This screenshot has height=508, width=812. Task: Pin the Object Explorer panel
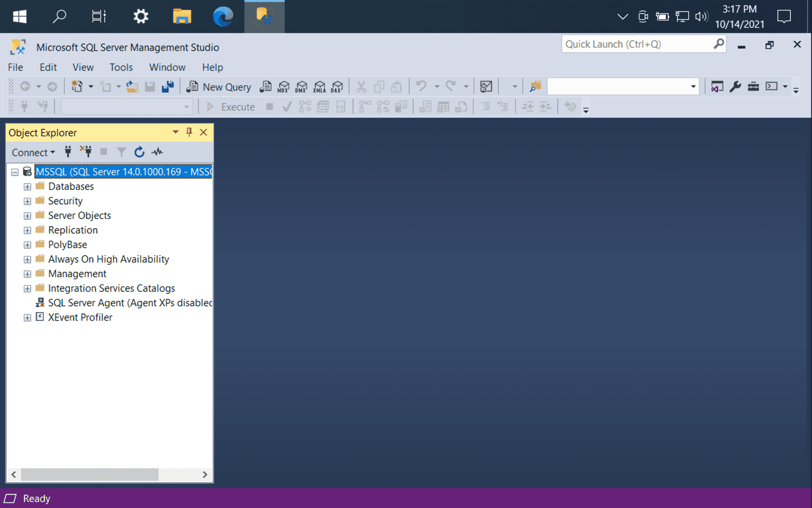pyautogui.click(x=189, y=132)
